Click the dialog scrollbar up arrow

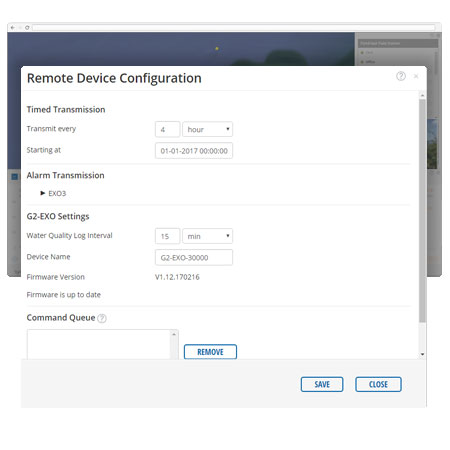point(422,95)
